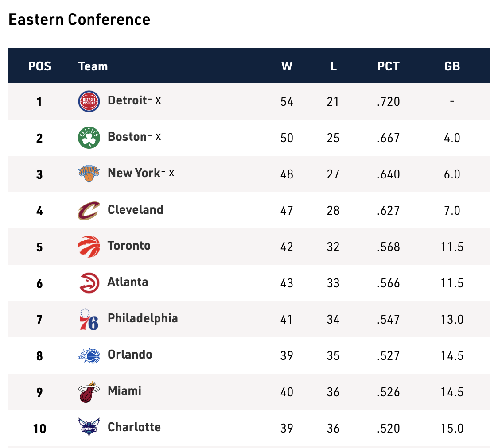Select the Miami team name
The image size is (490, 448).
(x=124, y=391)
